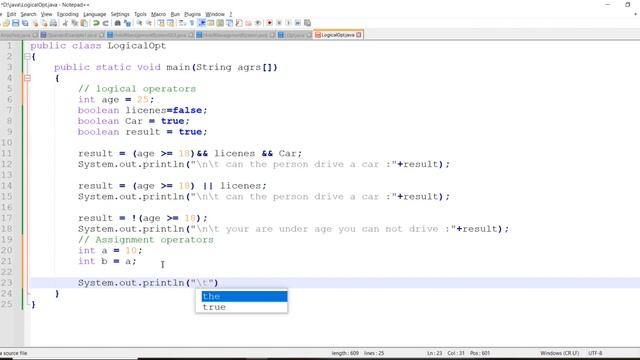Open Find with the binoculars icon
The image size is (640, 360).
pyautogui.click(x=117, y=23)
